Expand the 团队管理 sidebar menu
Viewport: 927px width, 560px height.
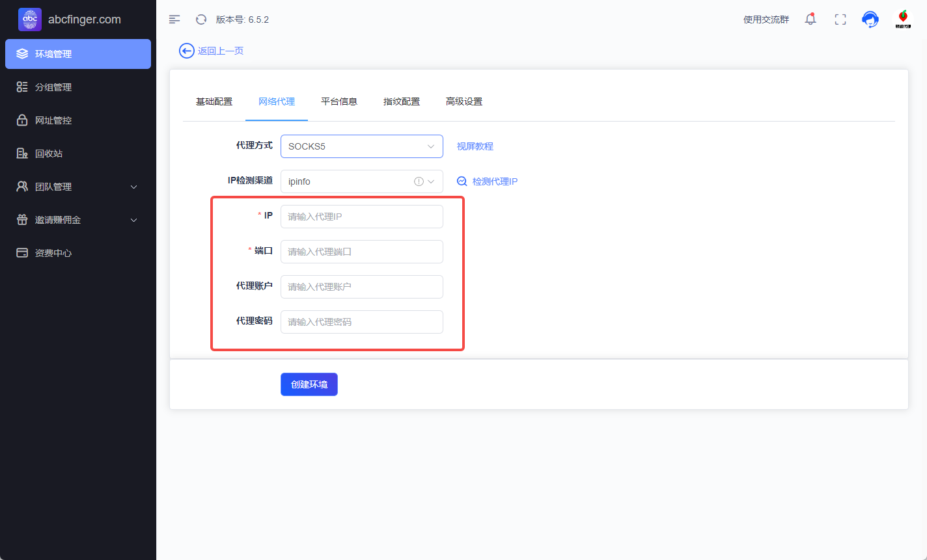78,187
